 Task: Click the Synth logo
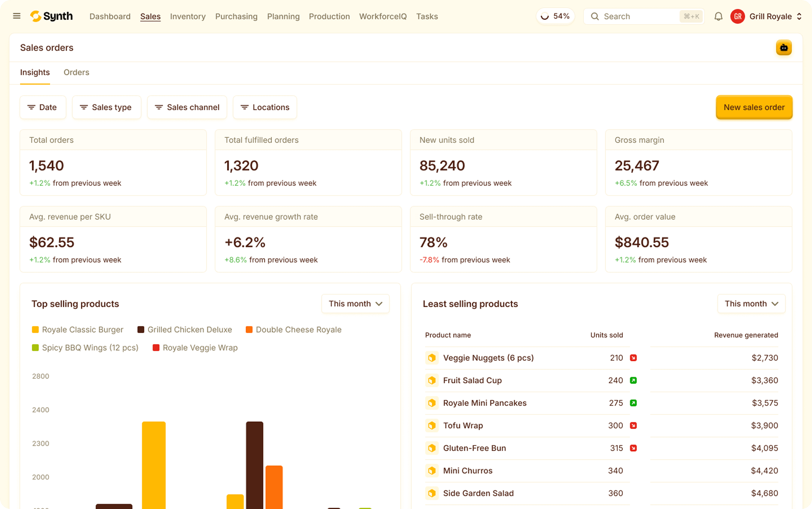click(51, 16)
